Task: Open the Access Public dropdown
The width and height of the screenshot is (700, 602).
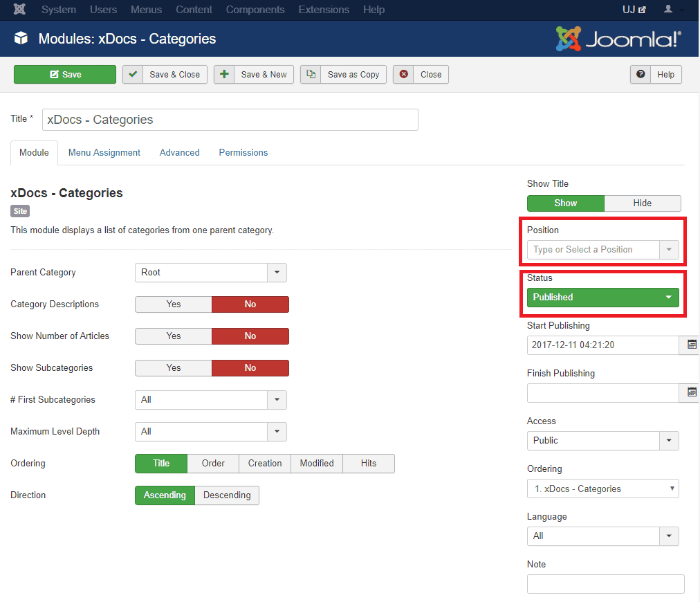Action: [x=602, y=440]
